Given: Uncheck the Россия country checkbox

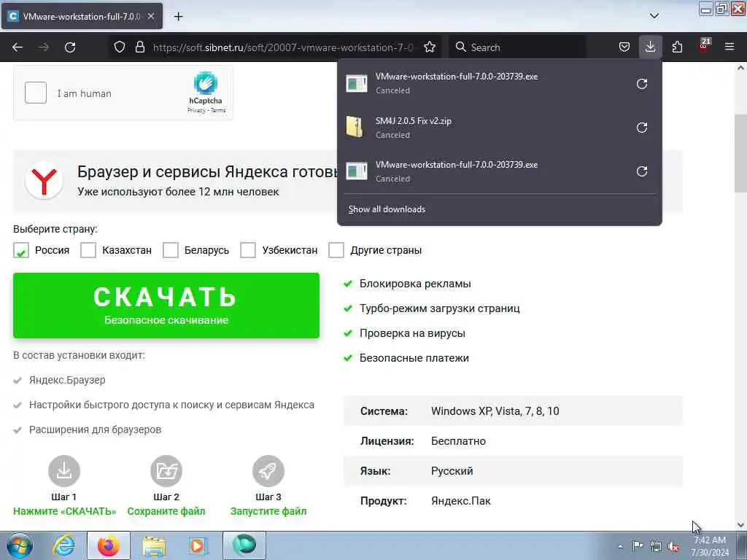Looking at the screenshot, I should coord(21,250).
